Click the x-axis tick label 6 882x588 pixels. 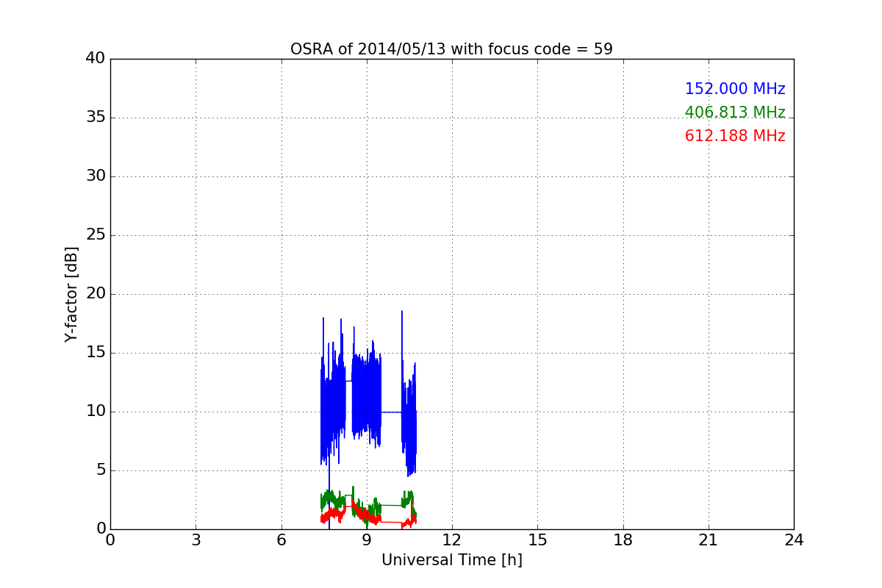pos(281,539)
